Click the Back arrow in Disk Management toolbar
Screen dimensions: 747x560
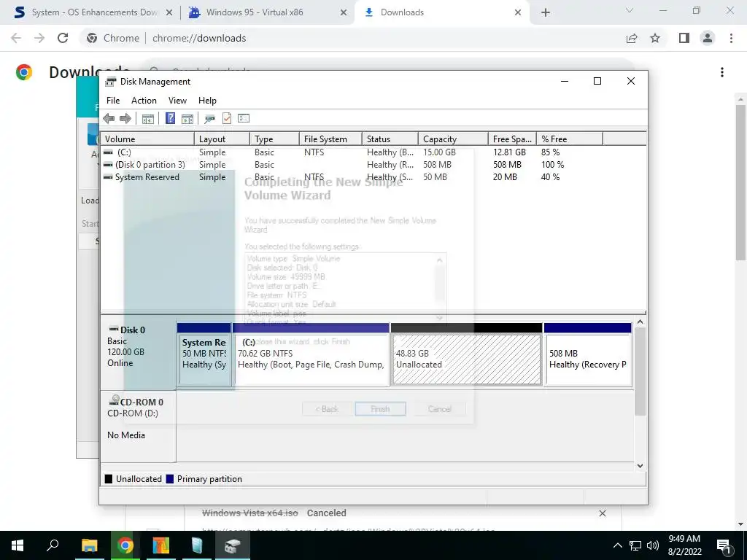coord(109,119)
